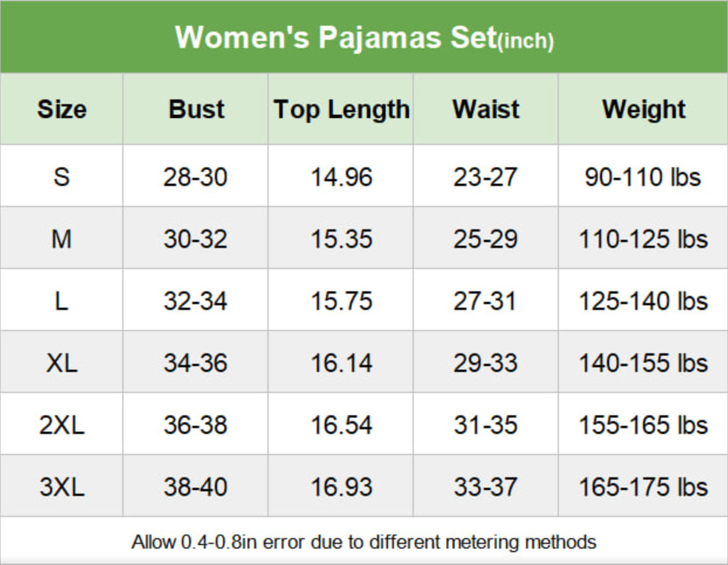Click top length value 15.35
728x565 pixels.
[x=341, y=239]
